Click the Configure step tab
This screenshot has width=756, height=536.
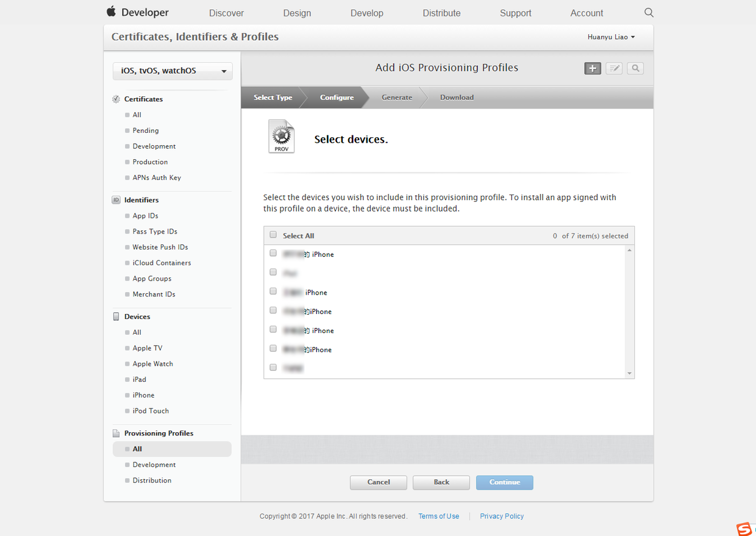pyautogui.click(x=337, y=98)
